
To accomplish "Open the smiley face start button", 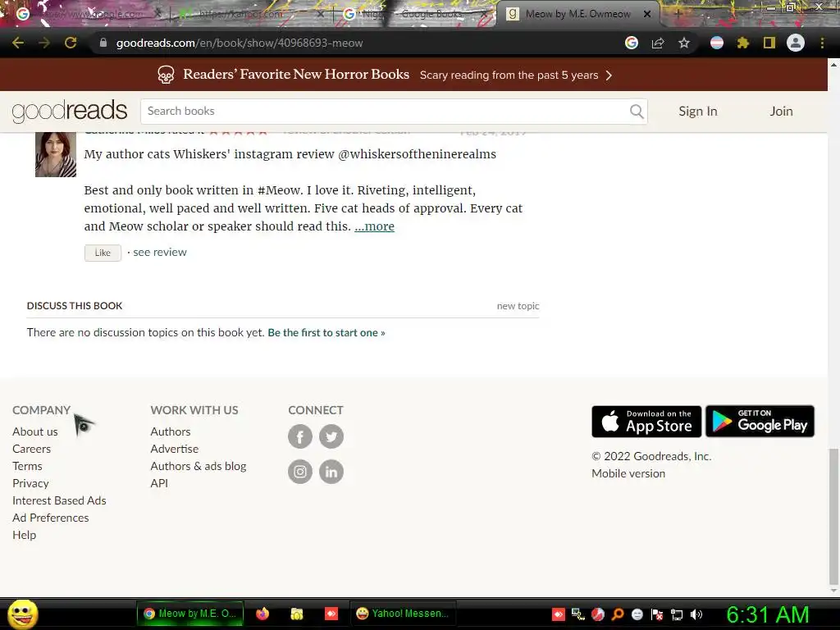I will click(22, 614).
